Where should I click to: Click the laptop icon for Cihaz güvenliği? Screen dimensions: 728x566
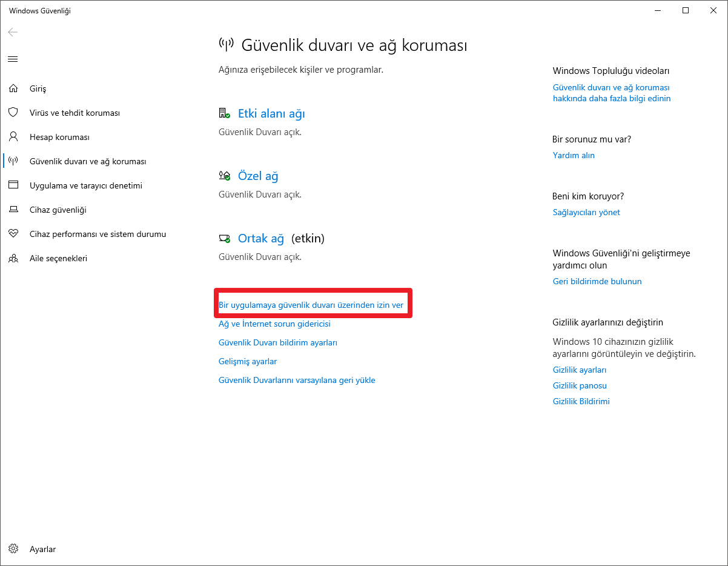coord(13,210)
